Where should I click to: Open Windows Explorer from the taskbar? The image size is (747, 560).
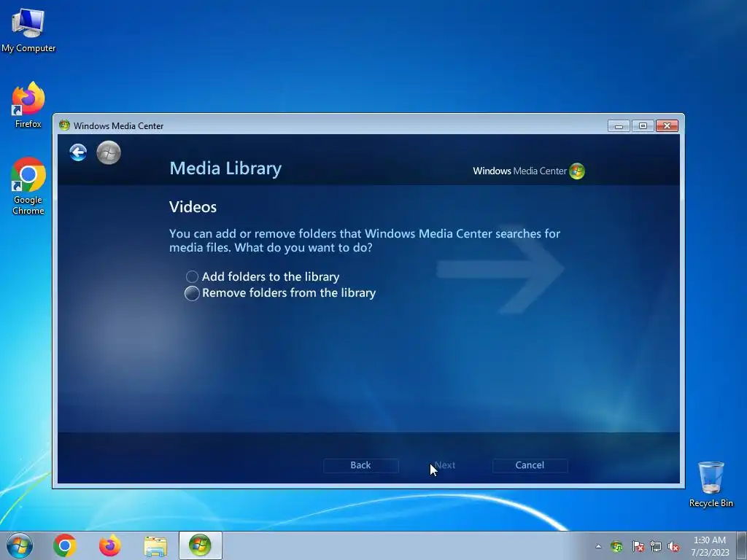tap(155, 545)
